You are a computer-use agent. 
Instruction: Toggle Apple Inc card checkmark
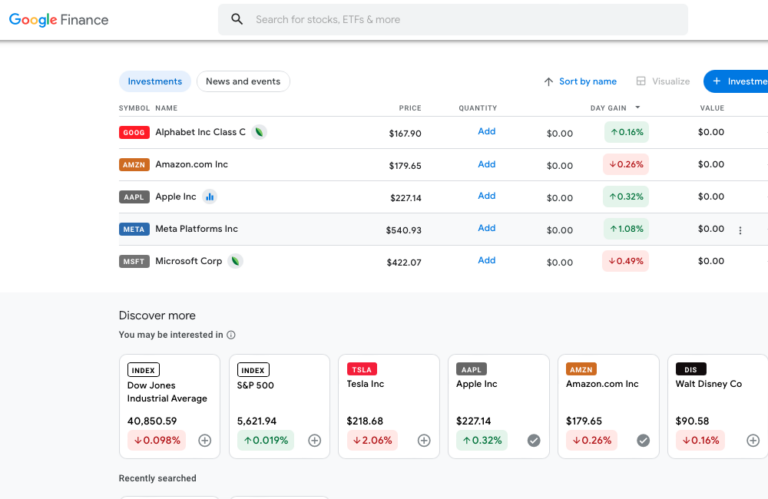[x=534, y=440]
